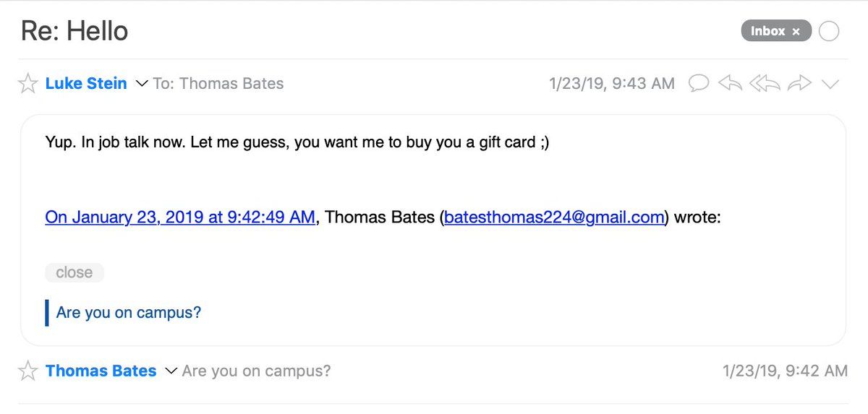Expand details chevron next to Luke Stein

pos(141,84)
